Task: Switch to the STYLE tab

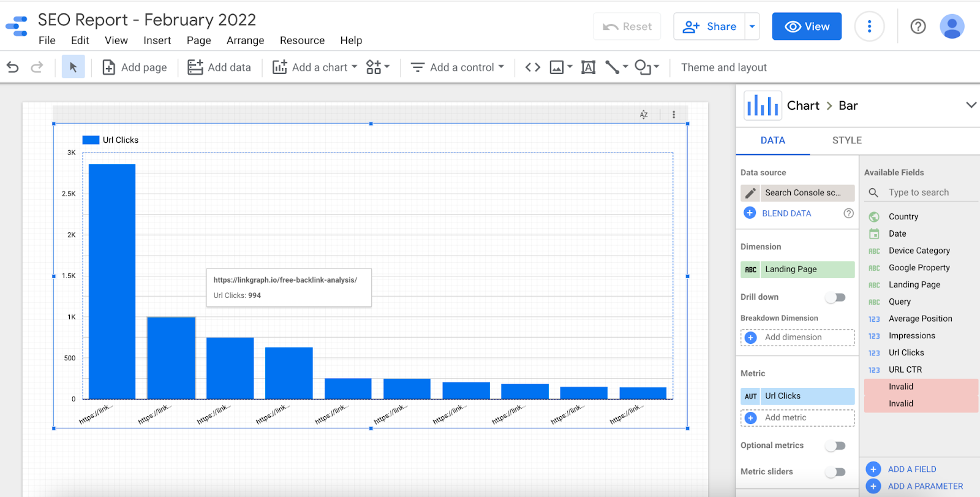Action: tap(847, 140)
